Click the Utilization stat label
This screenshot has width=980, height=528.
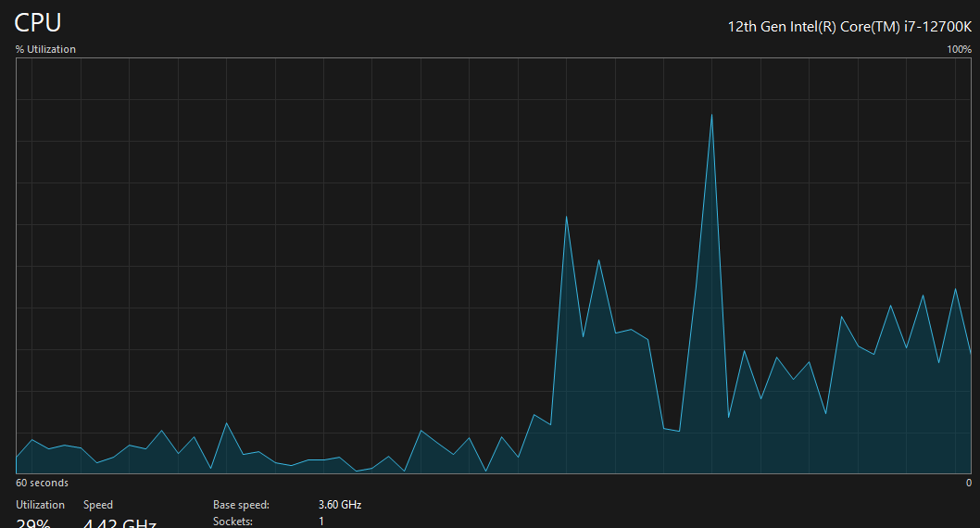click(40, 505)
